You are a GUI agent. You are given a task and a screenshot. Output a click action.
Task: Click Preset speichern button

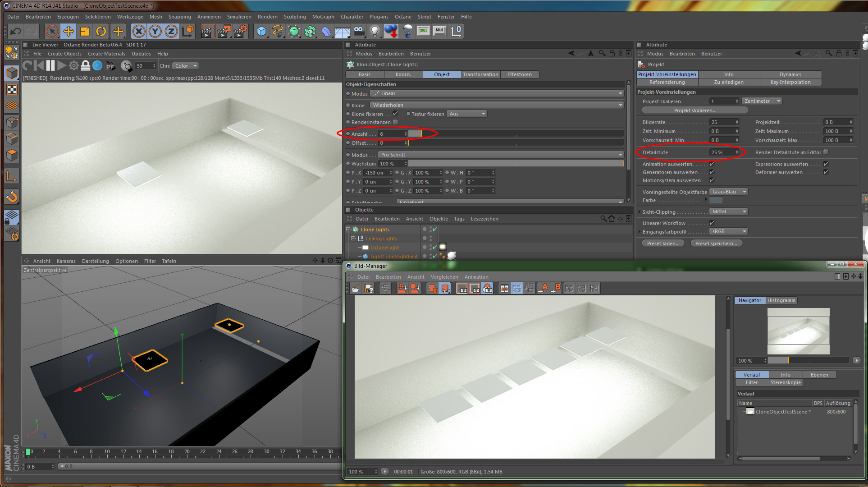(716, 243)
